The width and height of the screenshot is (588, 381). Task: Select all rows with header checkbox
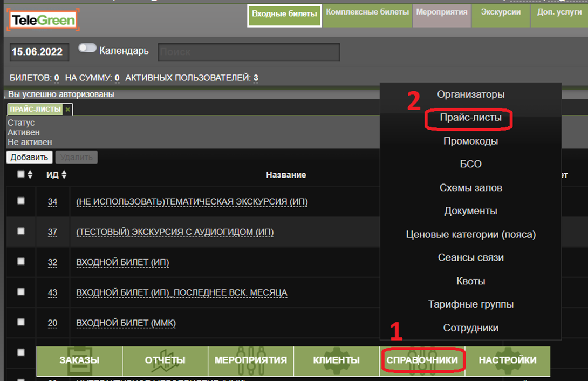21,174
